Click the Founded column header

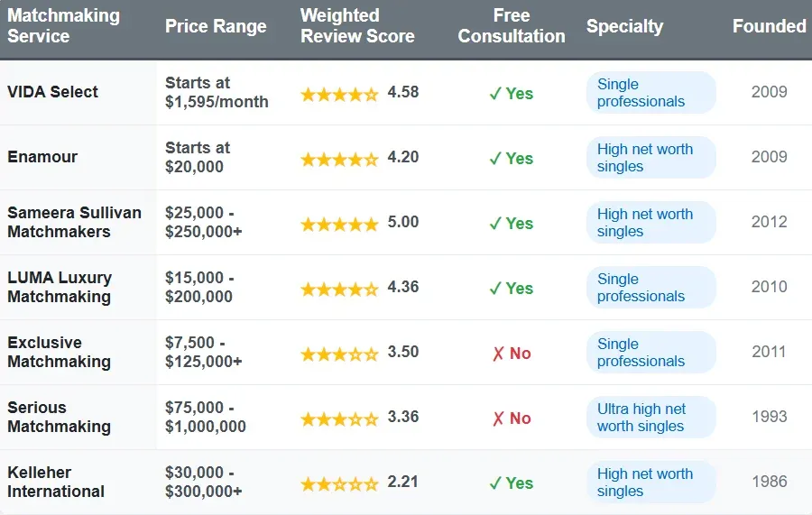(x=769, y=26)
